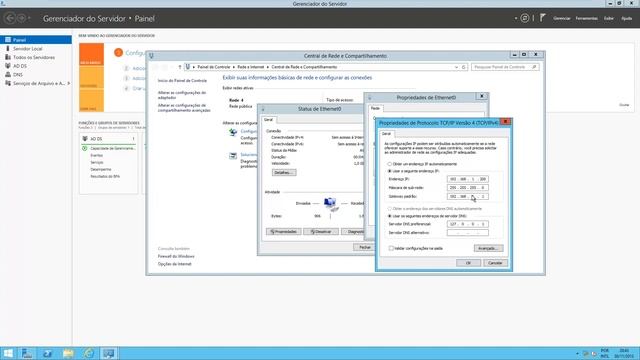Viewport: 640px width, 360px height.
Task: Click the Endereço IP field
Action: click(467, 179)
